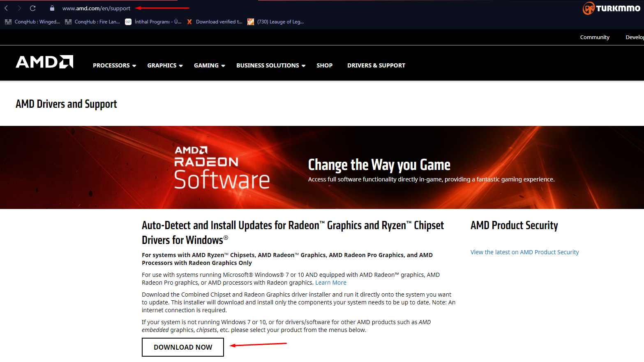644x362 pixels.
Task: Open the ConqHub : Winged... bookmark label
Action: (x=37, y=22)
